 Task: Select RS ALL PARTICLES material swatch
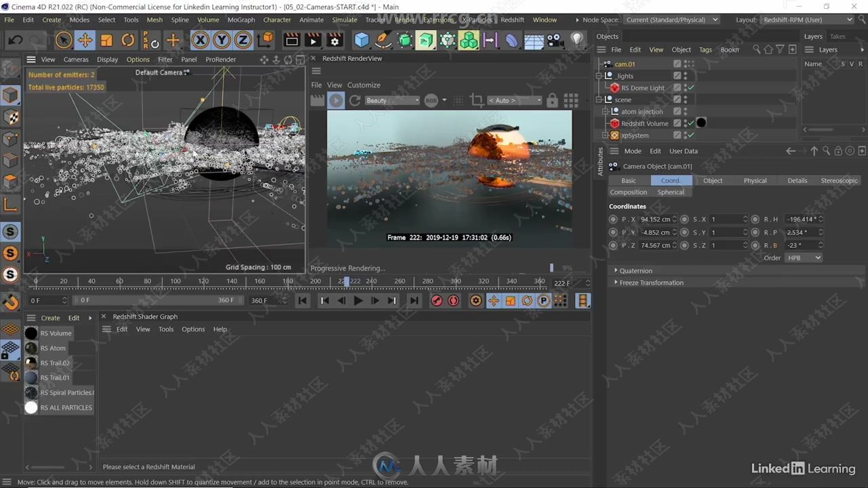31,407
